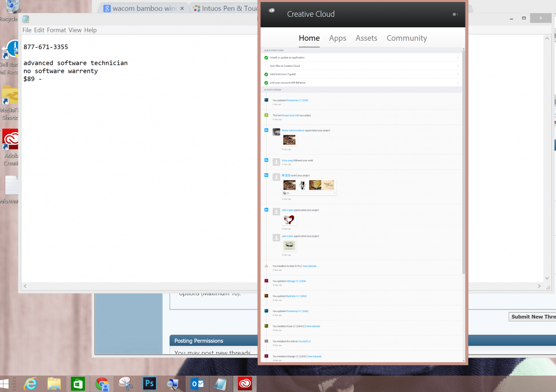The image size is (556, 392).
Task: Open the Community tab
Action: (x=406, y=38)
